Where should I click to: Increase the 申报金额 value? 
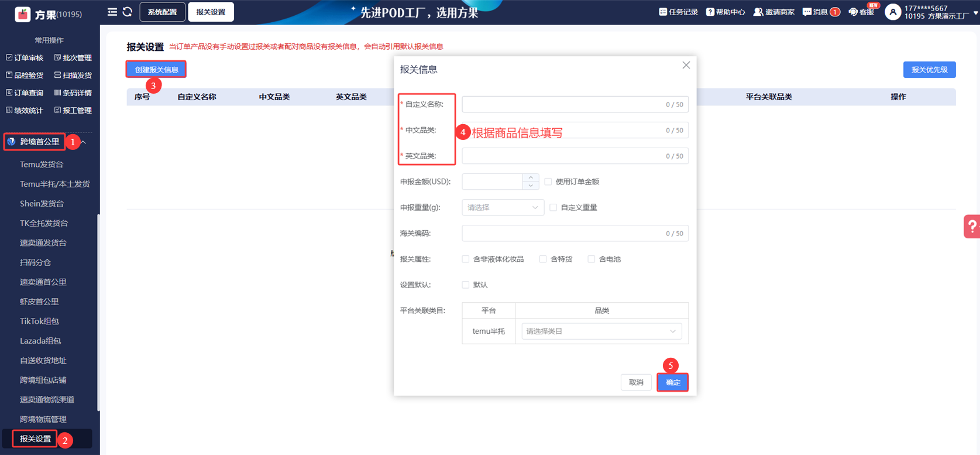point(531,177)
